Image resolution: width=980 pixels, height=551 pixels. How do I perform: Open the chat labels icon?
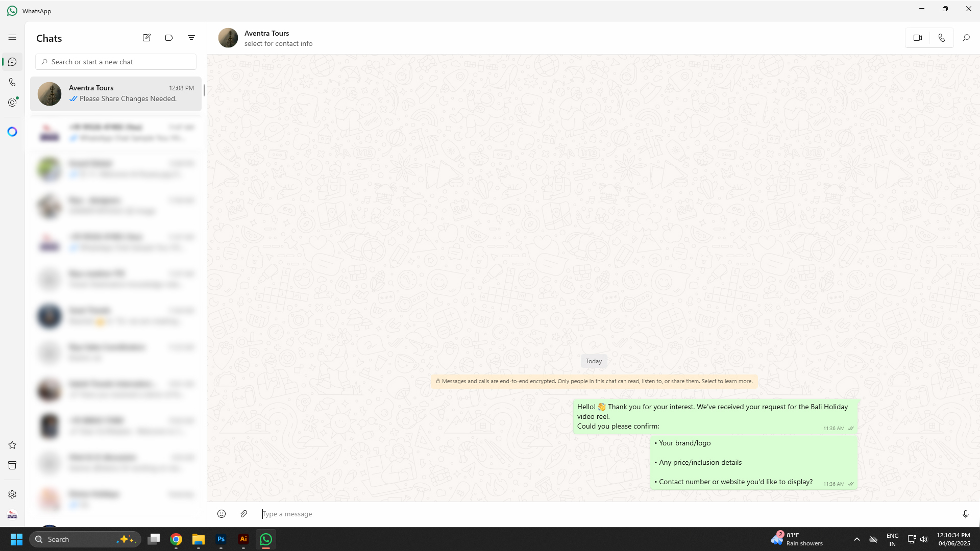tap(169, 38)
